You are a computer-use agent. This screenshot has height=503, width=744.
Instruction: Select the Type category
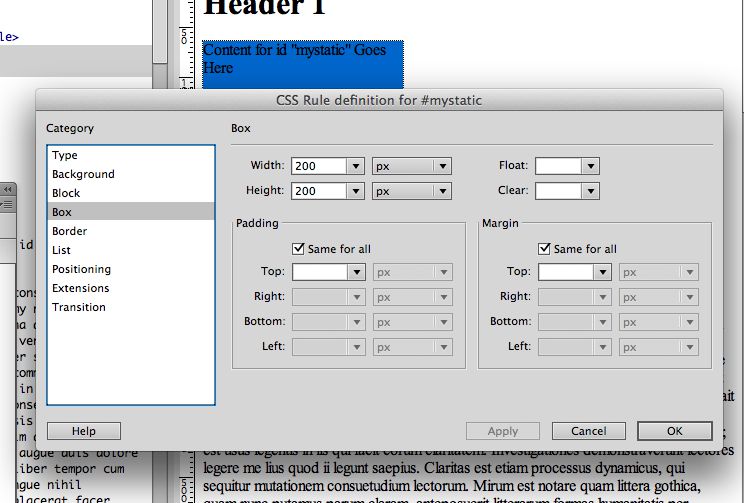[65, 155]
